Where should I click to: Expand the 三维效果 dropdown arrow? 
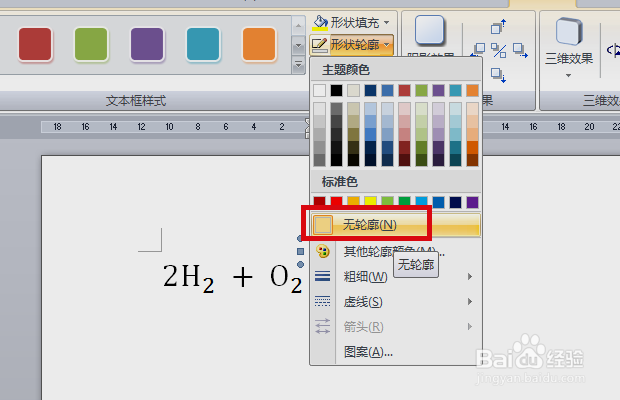(x=569, y=75)
